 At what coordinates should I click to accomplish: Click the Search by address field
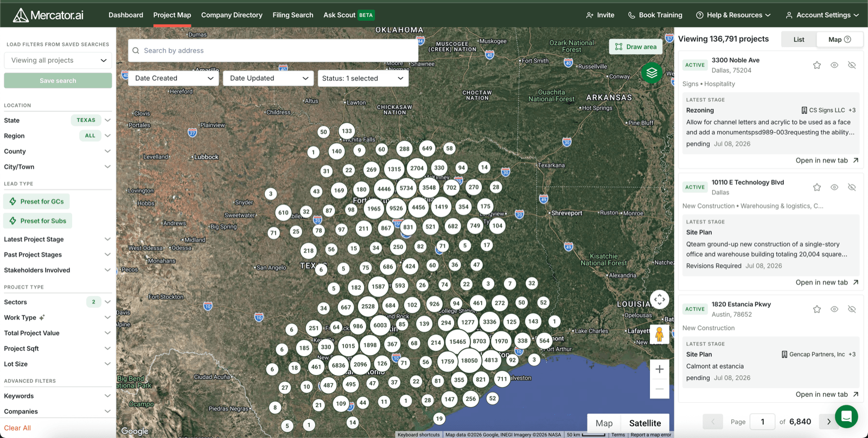[273, 50]
